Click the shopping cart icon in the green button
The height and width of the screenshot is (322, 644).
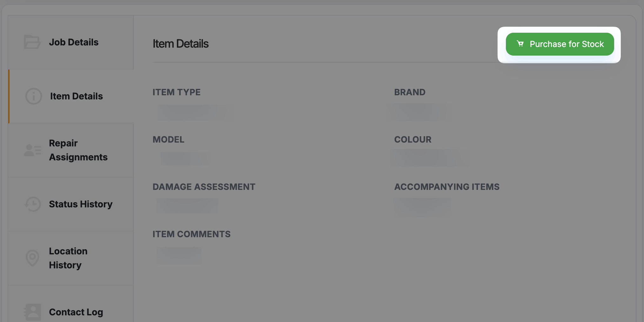coord(520,44)
